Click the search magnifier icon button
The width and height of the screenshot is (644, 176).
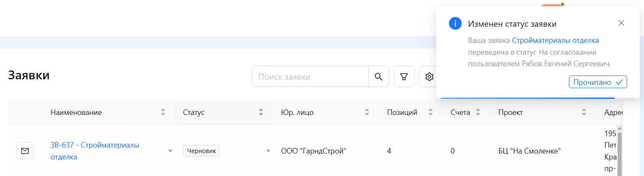pos(379,77)
